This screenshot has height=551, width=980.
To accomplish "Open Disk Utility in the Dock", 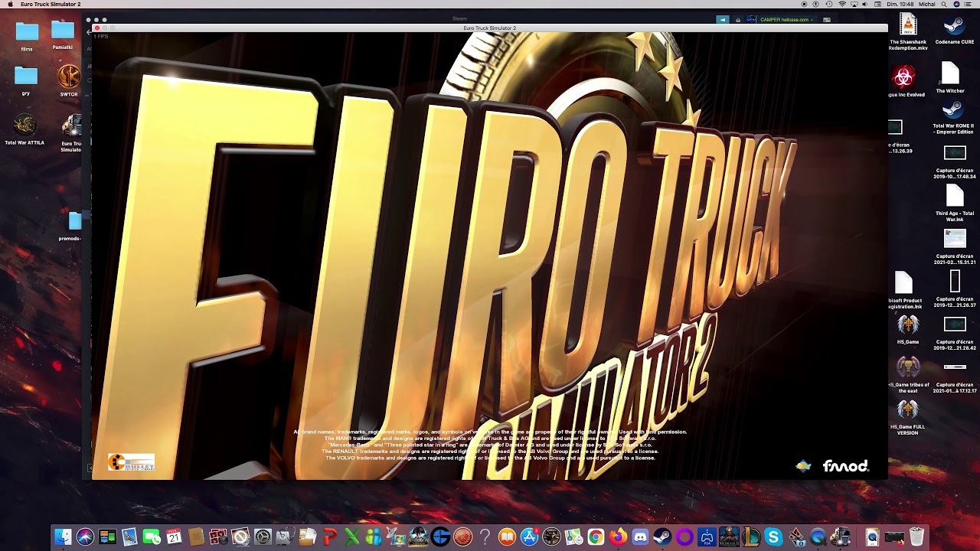I will point(285,537).
